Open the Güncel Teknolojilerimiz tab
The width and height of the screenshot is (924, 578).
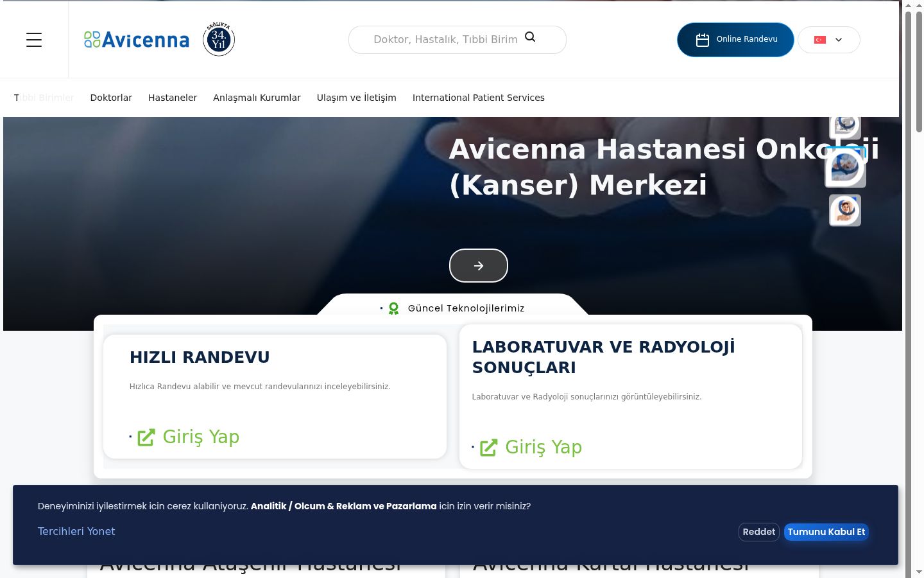pyautogui.click(x=453, y=308)
